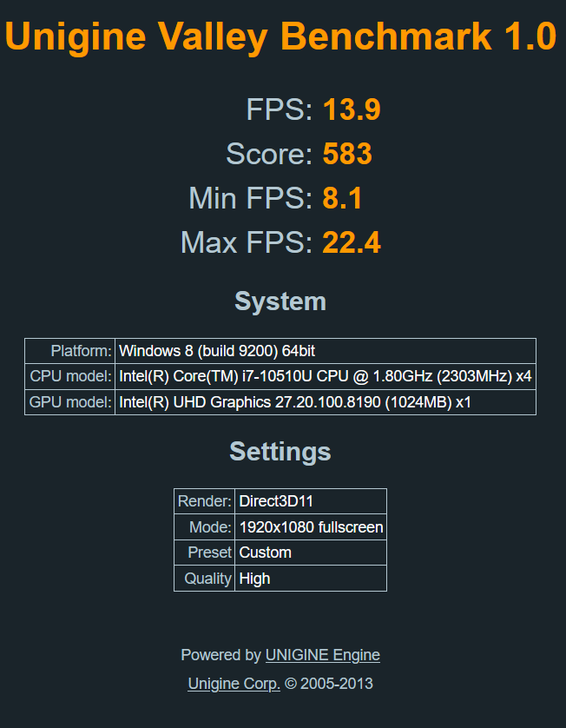
Task: Select the Intel Core i7-10510U CPU cell
Action: (325, 377)
